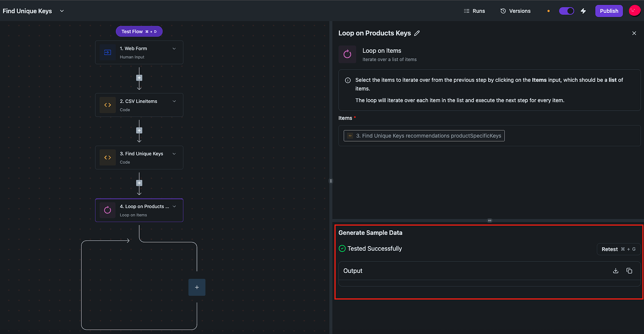
Task: Click the Web Form step icon
Action: click(x=107, y=52)
